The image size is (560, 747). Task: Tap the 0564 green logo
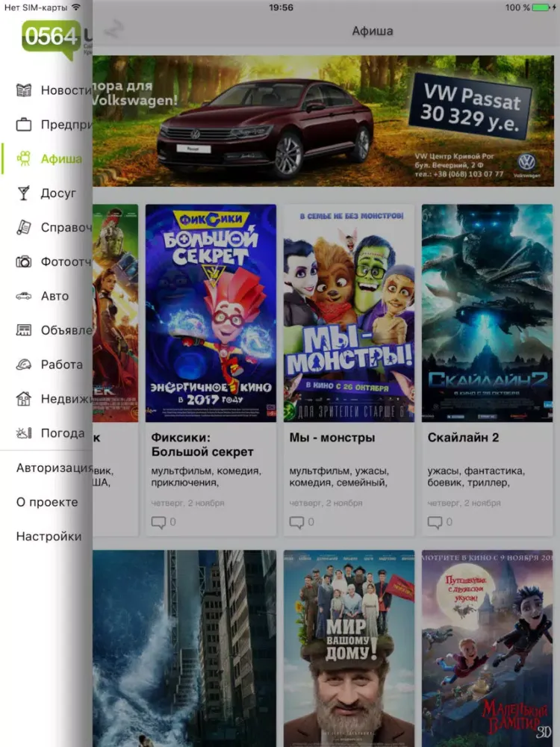tap(52, 39)
